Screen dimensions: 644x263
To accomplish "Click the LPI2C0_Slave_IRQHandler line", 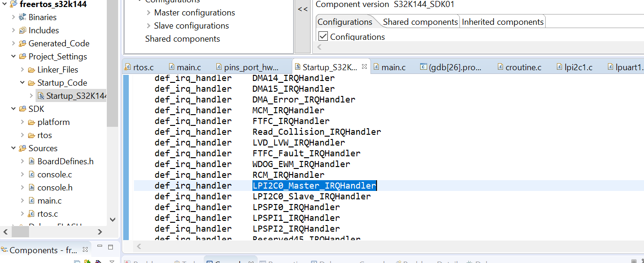I will pyautogui.click(x=311, y=197).
